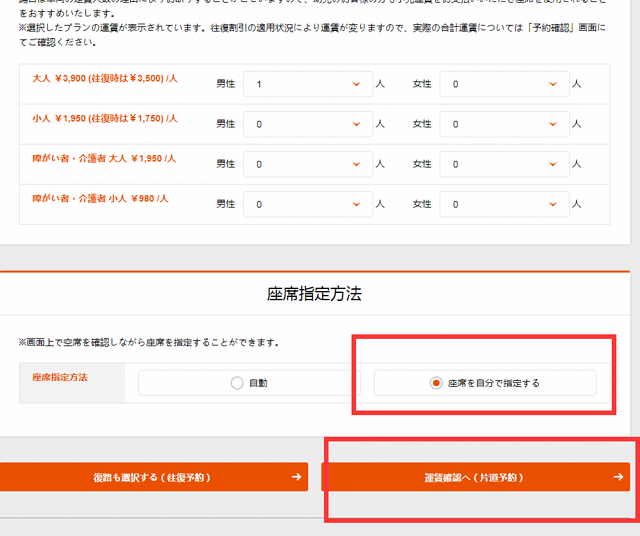Open 障がい者・介護者 大人 female count dropdown
640x536 pixels.
click(503, 165)
